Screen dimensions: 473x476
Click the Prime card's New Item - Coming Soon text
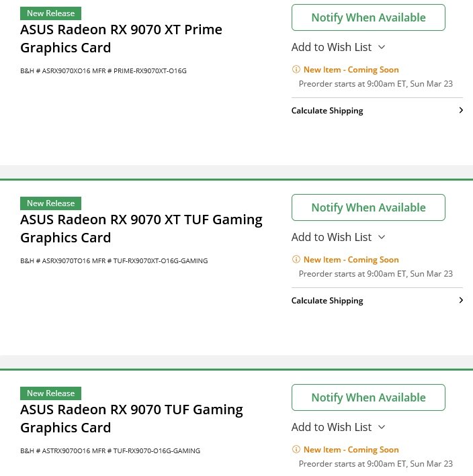pos(351,70)
